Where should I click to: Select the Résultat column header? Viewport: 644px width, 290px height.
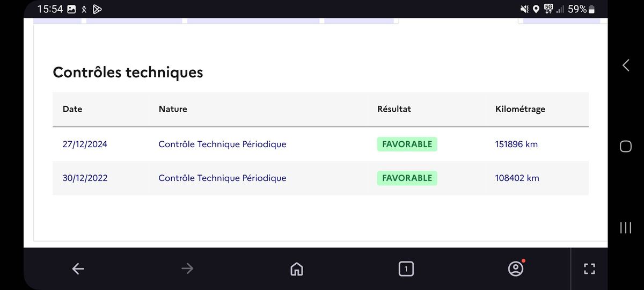(394, 109)
